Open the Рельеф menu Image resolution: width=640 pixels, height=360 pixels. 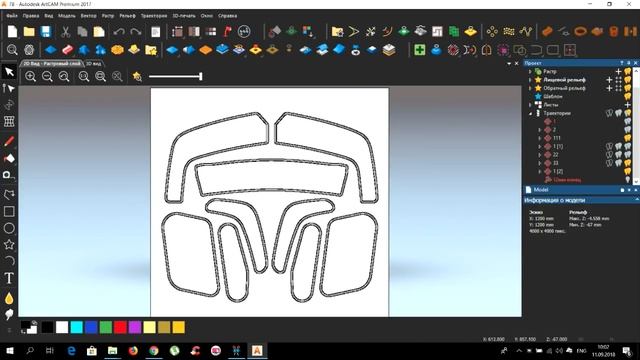[127, 16]
